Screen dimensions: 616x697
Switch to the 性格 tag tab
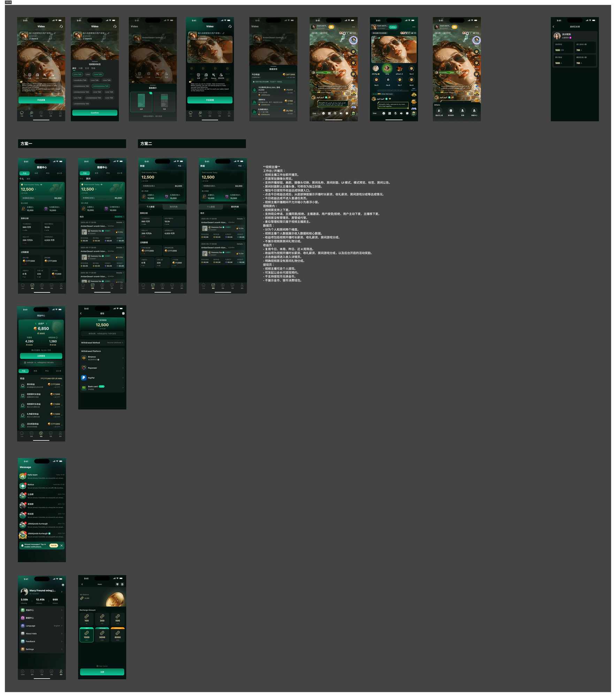tap(93, 68)
